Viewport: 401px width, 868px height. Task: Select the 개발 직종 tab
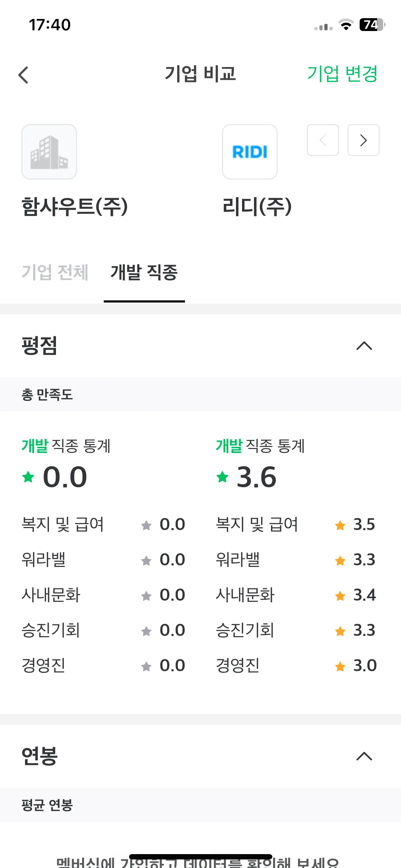tap(144, 272)
